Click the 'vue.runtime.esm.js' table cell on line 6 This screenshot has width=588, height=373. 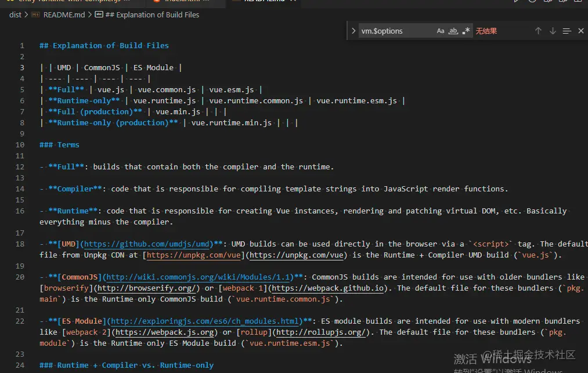356,101
